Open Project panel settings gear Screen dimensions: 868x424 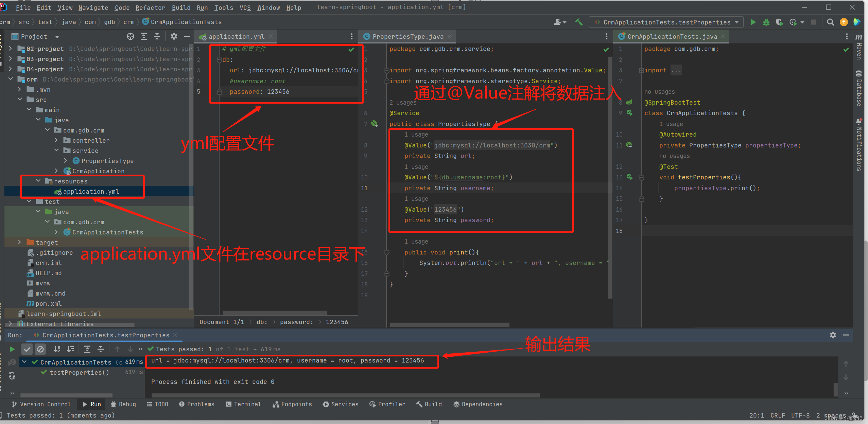tap(174, 36)
